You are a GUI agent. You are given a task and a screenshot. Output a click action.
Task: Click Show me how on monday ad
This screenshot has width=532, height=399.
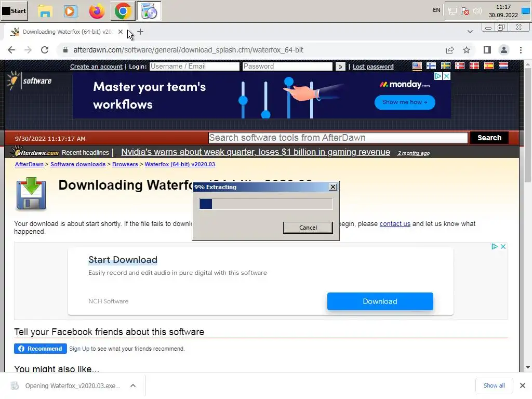(x=405, y=102)
